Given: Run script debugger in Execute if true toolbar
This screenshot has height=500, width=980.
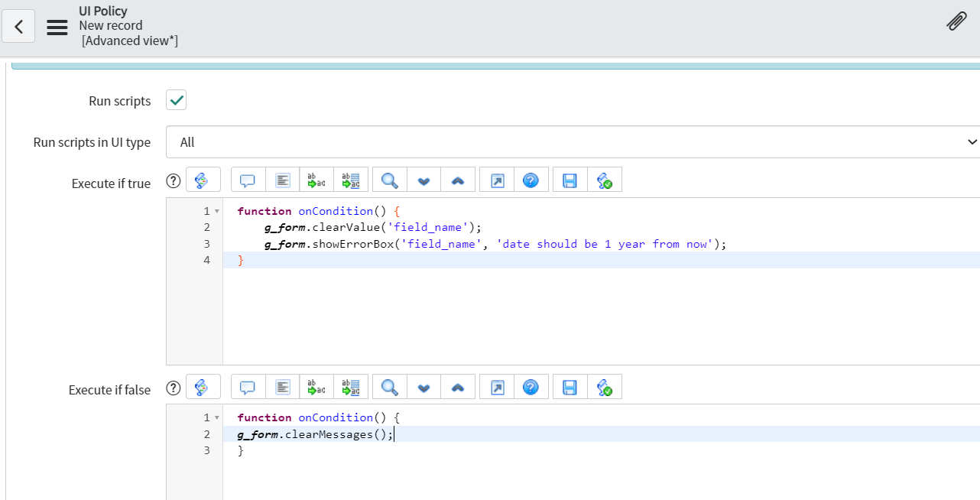Looking at the screenshot, I should tap(604, 180).
